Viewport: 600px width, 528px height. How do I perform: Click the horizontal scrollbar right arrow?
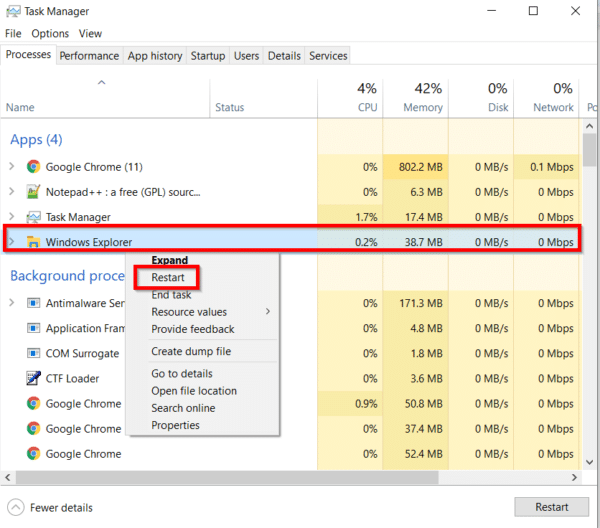click(574, 477)
